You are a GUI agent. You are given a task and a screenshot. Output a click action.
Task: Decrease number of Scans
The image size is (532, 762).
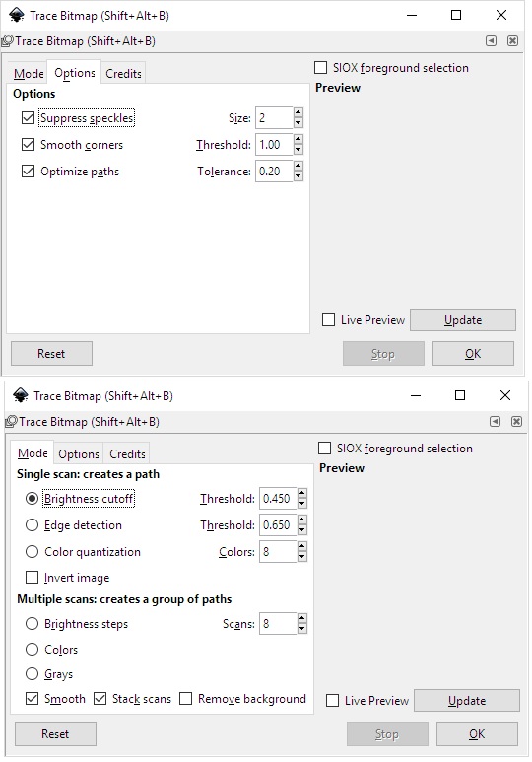302,629
